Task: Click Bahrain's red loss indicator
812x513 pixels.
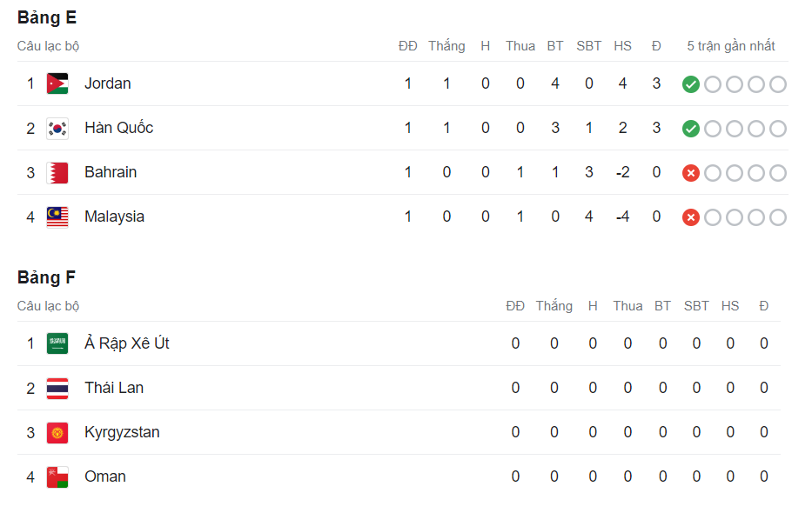Action: pyautogui.click(x=691, y=173)
